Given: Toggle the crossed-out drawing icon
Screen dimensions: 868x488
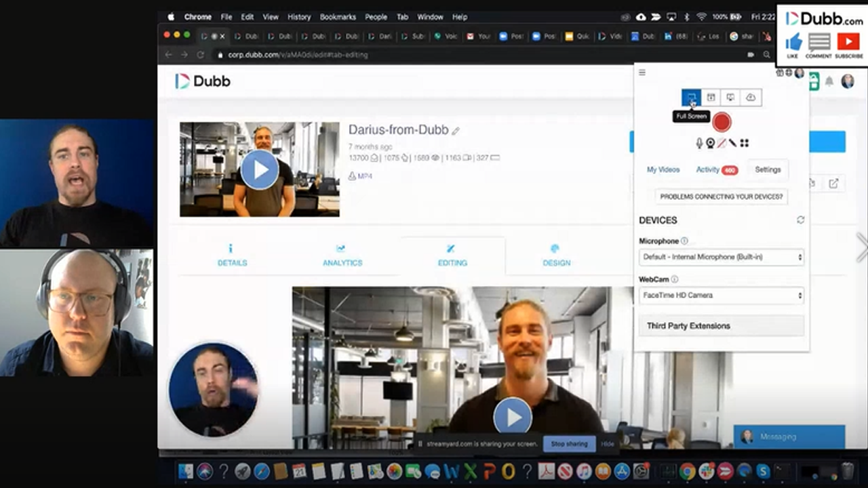Looking at the screenshot, I should coord(722,143).
